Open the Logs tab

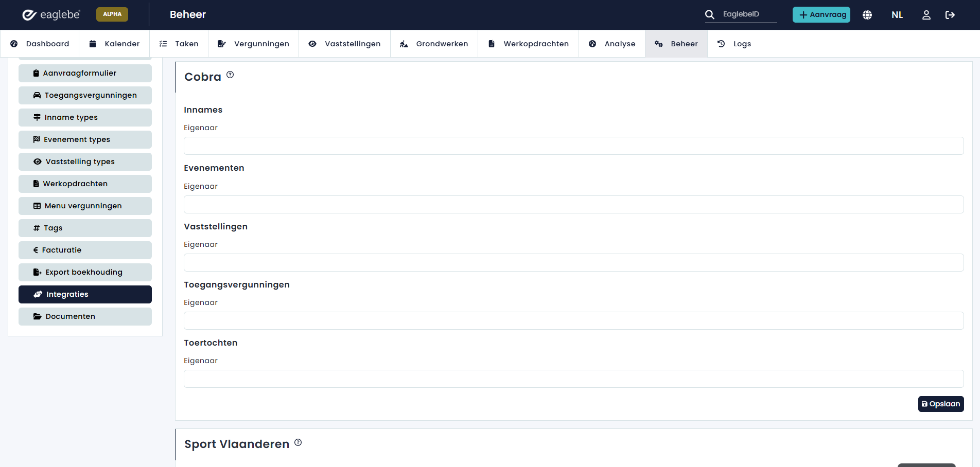coord(734,44)
